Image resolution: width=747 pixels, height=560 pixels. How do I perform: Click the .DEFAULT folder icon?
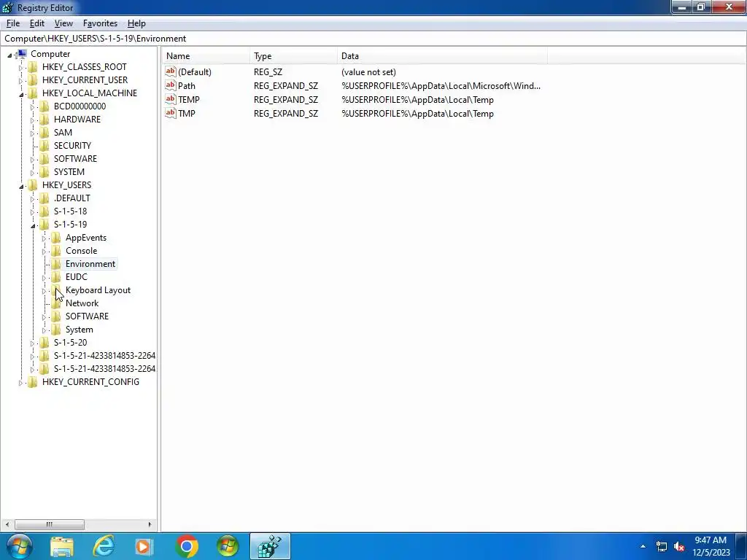[x=44, y=198]
